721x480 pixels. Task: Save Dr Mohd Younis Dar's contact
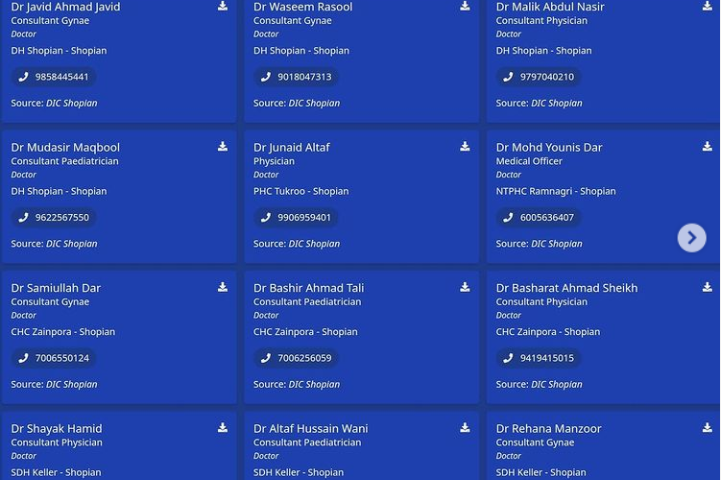click(707, 147)
